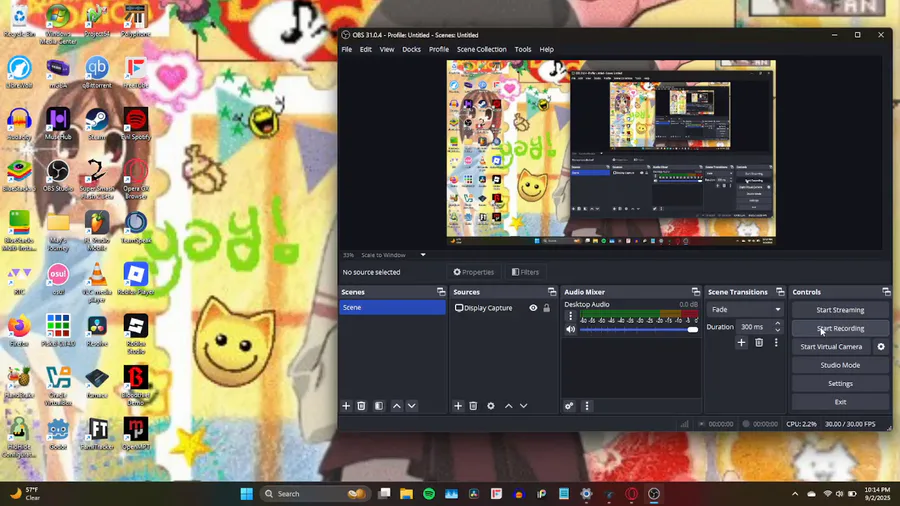Pop out the Controls dock

886,292
